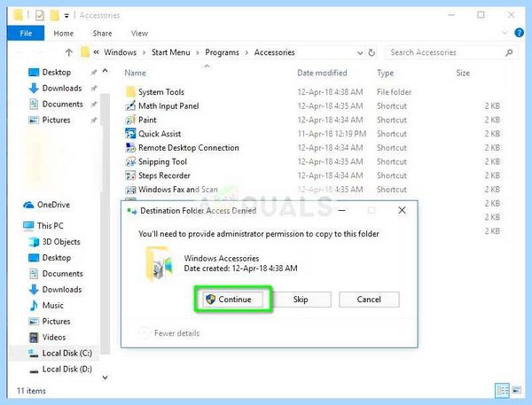Expand the ribbon using the chevron
Screen dimensions: 532x405
[505, 33]
